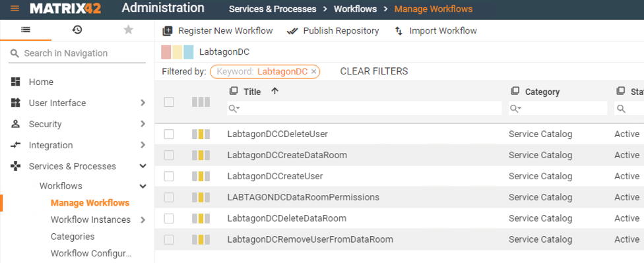Remove the LabtagonDC keyword filter
Screen dimensions: 644x263
[x=314, y=72]
